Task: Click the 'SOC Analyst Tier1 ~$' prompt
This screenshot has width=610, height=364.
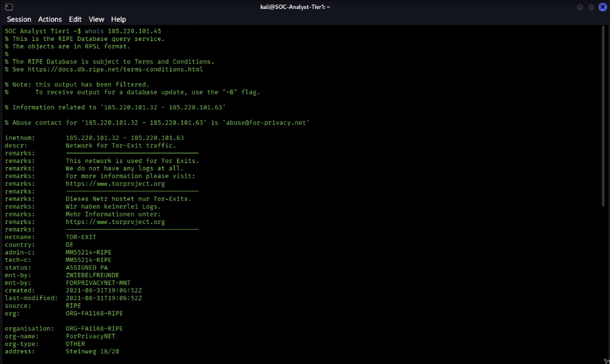Action: [43, 31]
